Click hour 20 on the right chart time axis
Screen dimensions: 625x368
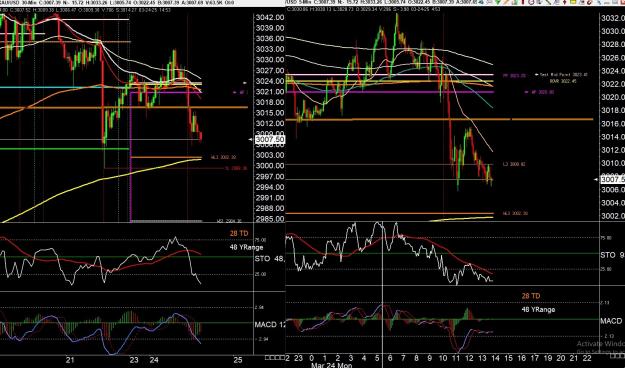pos(561,358)
